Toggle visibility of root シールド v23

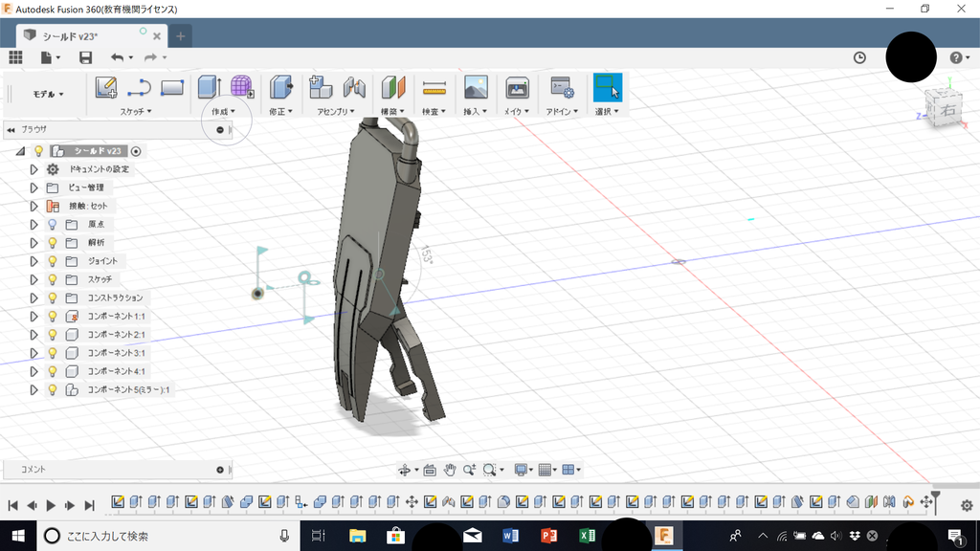click(38, 151)
